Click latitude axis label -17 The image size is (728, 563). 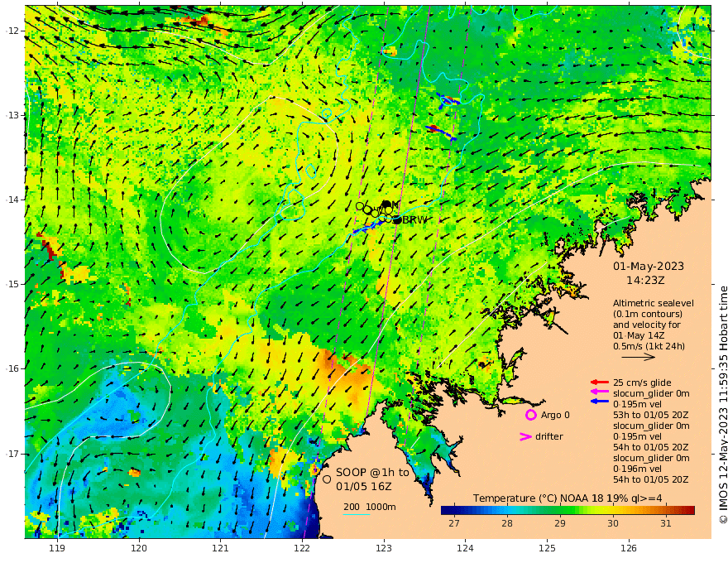point(12,454)
